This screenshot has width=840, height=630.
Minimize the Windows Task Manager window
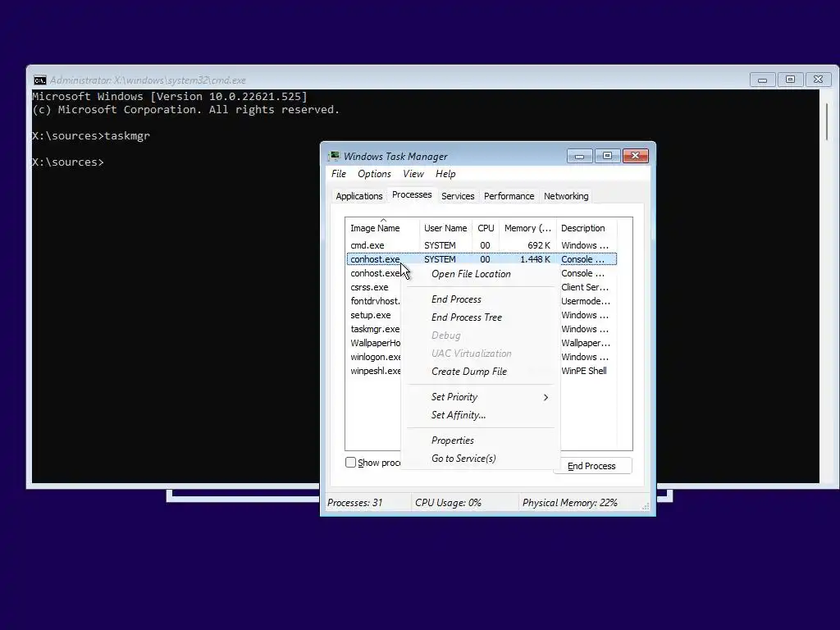coord(580,156)
